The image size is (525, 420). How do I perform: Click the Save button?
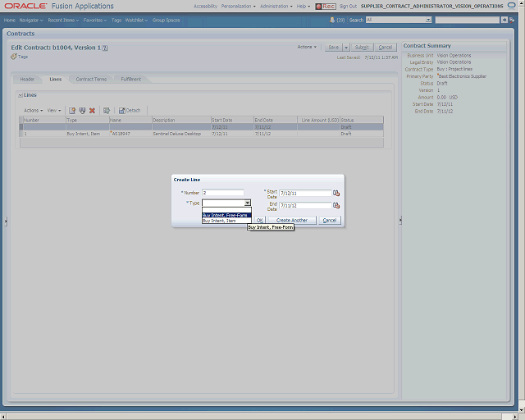pyautogui.click(x=334, y=48)
